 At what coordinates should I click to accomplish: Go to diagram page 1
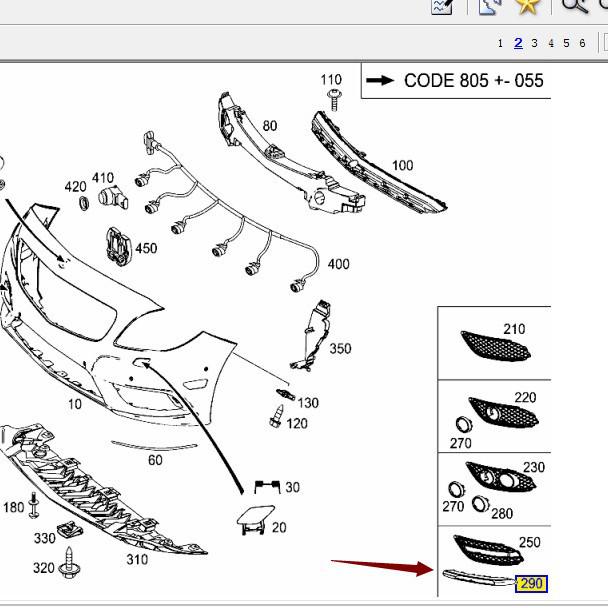pos(500,43)
